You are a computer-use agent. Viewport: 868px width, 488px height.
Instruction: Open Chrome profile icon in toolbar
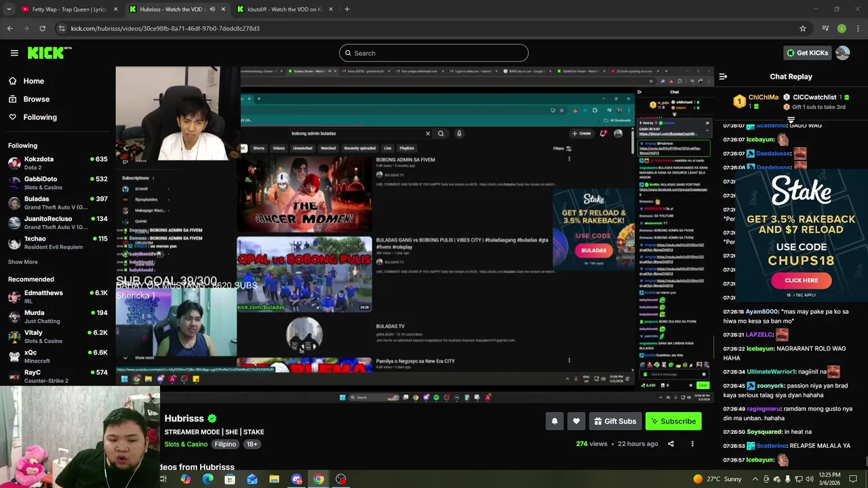click(x=842, y=28)
